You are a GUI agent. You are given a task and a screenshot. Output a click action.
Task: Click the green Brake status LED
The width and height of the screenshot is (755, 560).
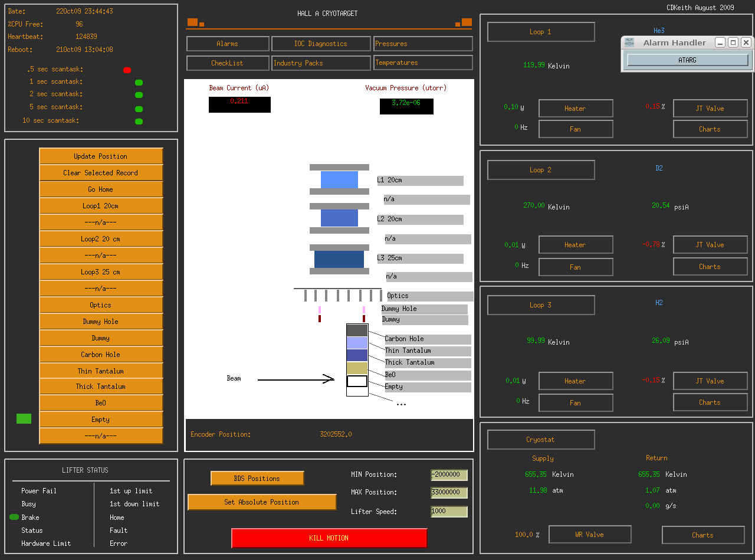point(14,517)
